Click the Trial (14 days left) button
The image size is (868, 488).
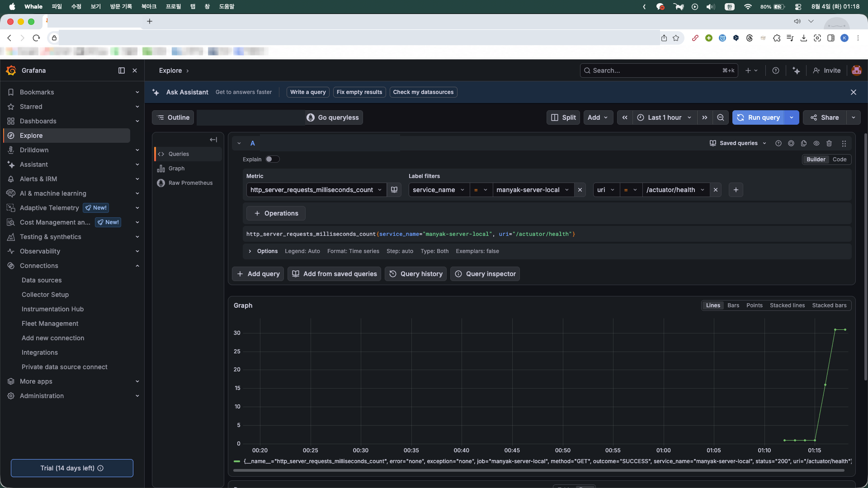tap(72, 468)
